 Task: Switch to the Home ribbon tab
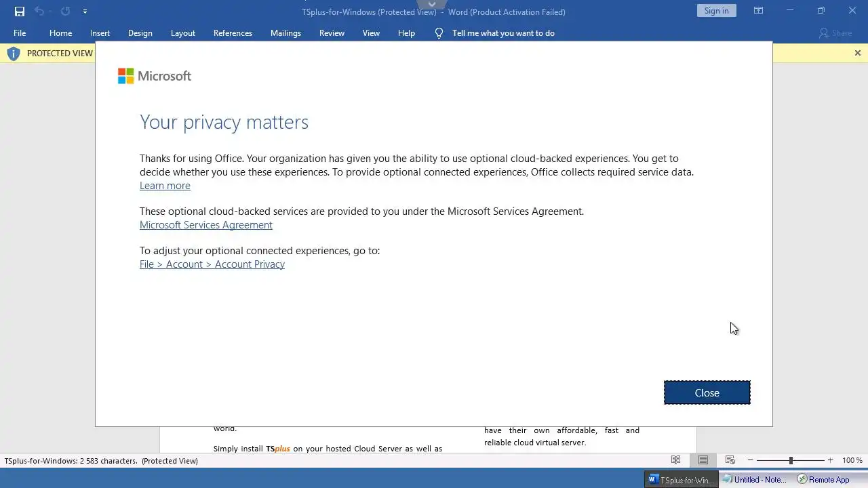(60, 33)
